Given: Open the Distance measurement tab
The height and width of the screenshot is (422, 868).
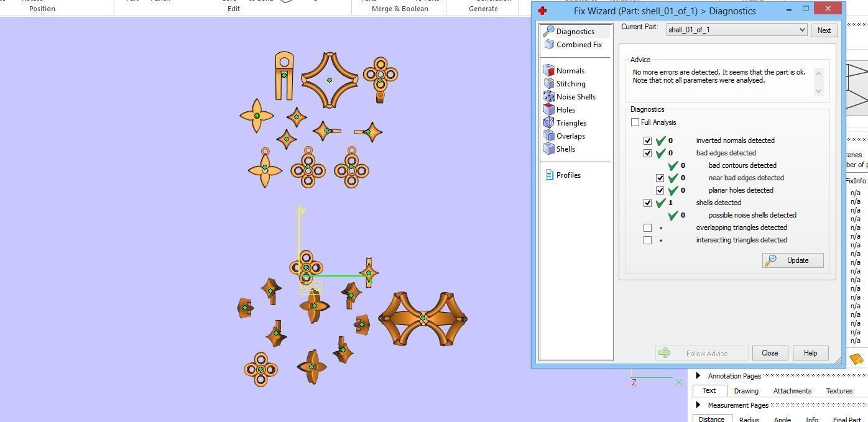Looking at the screenshot, I should pos(711,419).
